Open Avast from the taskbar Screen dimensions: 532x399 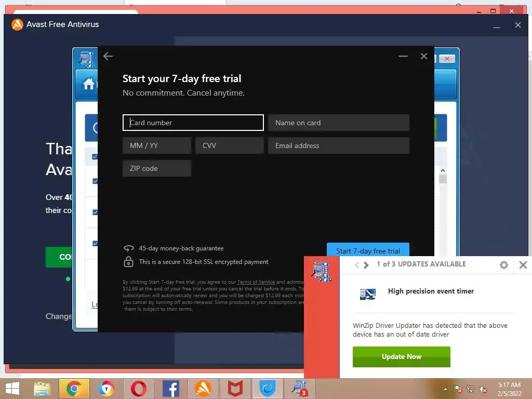[x=203, y=389]
